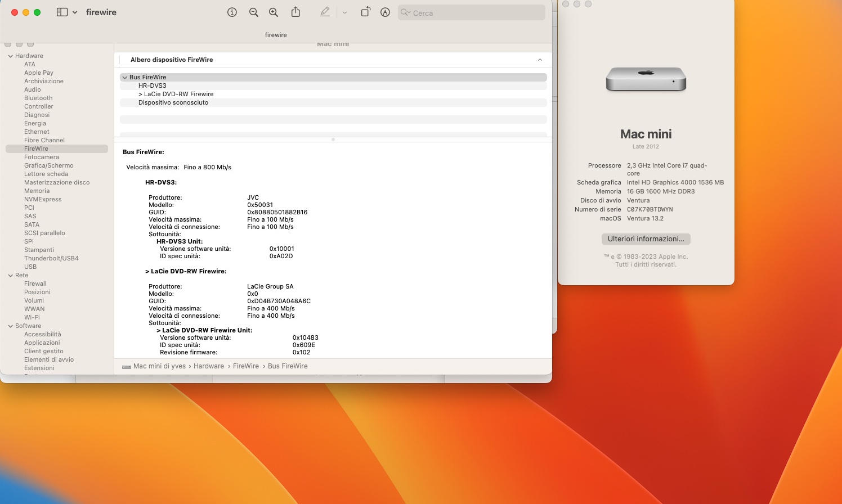
Task: Show the file info inspector icon
Action: pos(232,12)
